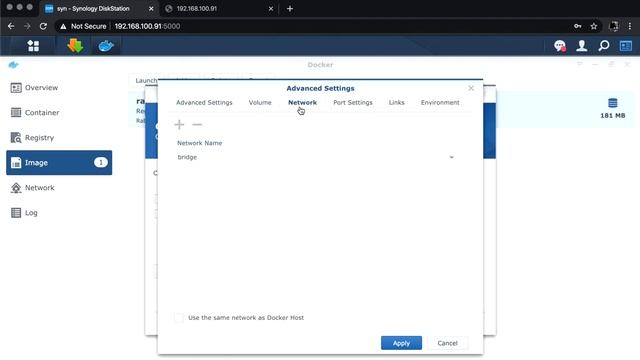The width and height of the screenshot is (640, 360).
Task: Close the Synology DiskStation browser tab
Action: click(x=151, y=9)
